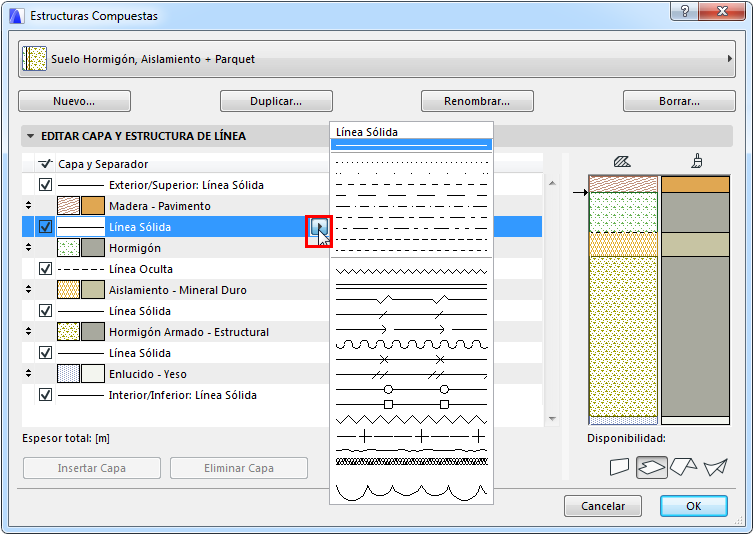Click the ArchiCAD app icon in title bar
This screenshot has width=753, height=535.
pyautogui.click(x=17, y=16)
